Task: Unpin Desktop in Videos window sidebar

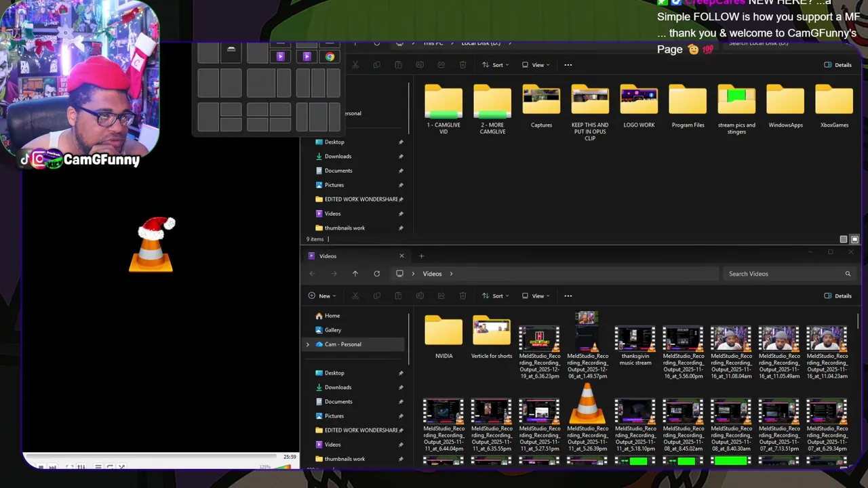Action: coord(401,373)
